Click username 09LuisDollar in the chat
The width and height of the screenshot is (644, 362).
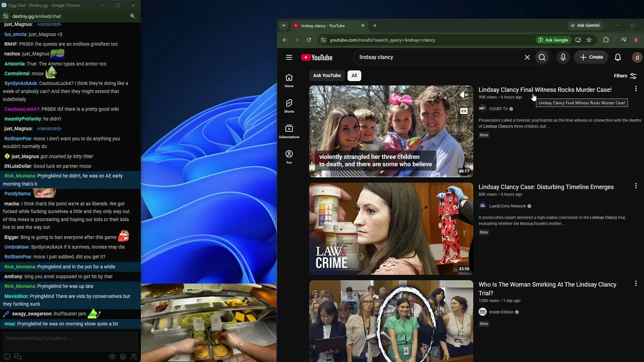pyautogui.click(x=18, y=166)
